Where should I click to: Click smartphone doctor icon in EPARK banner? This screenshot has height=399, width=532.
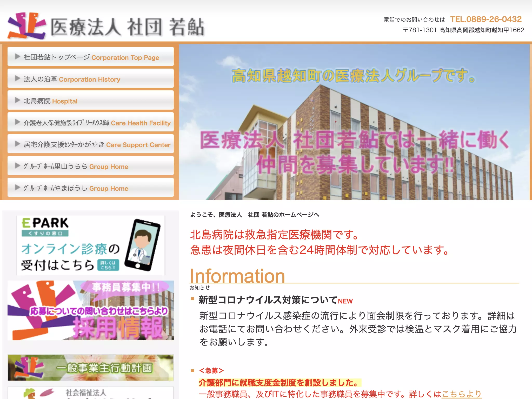pos(142,245)
